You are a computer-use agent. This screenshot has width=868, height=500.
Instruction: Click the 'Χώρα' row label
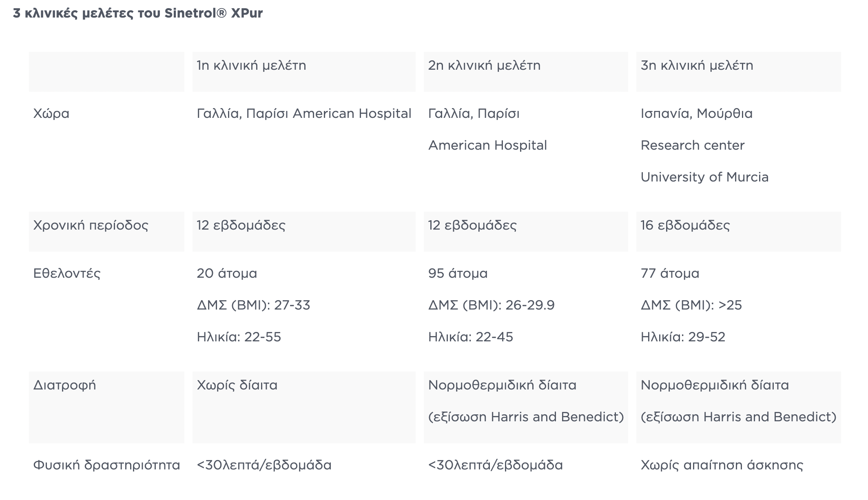tap(51, 114)
